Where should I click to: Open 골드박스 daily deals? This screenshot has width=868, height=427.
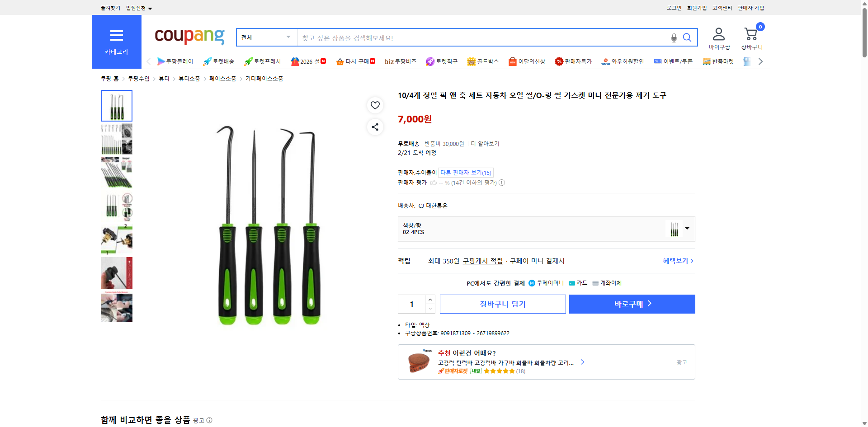482,61
